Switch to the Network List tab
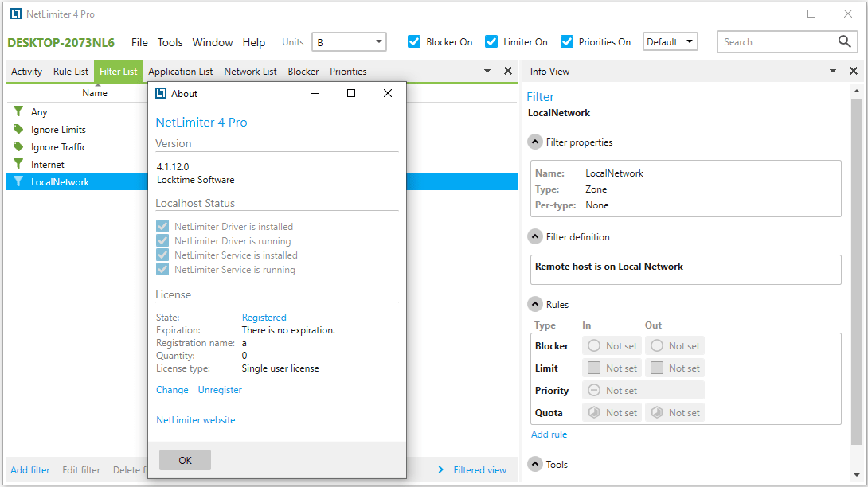 tap(250, 72)
